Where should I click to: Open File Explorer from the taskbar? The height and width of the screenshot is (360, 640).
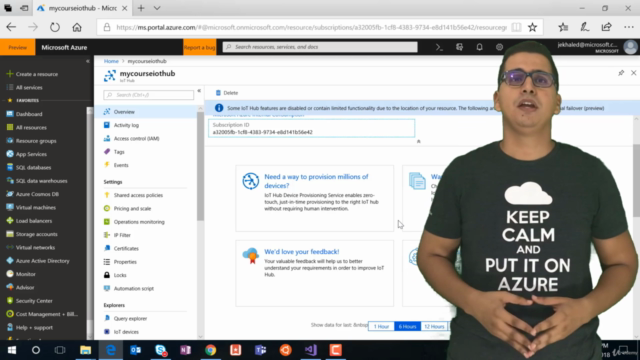coord(85,350)
